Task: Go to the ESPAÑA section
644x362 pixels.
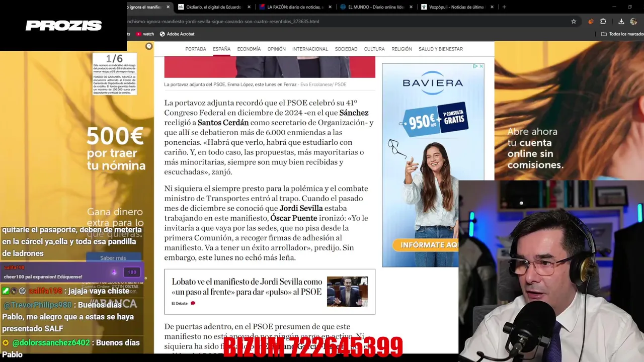Action: point(221,49)
